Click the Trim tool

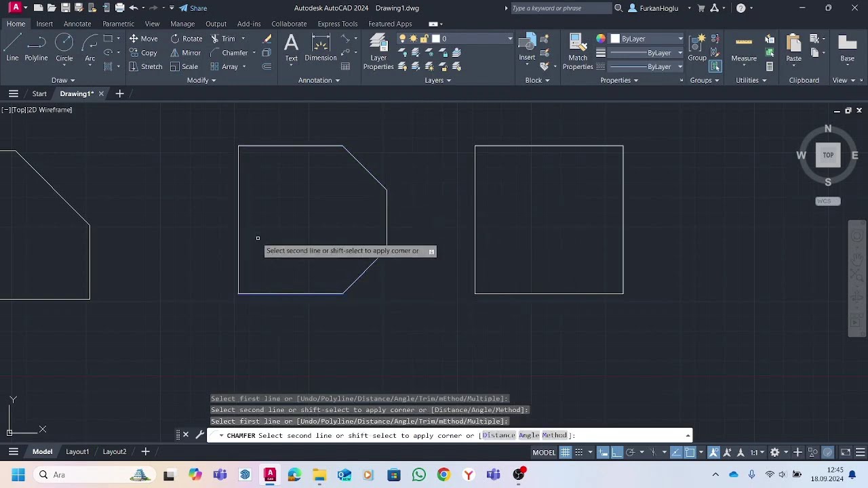(x=222, y=39)
